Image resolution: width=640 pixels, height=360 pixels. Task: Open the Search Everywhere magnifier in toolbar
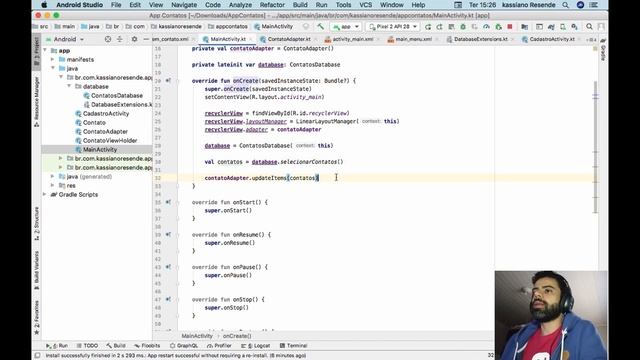pos(589,27)
